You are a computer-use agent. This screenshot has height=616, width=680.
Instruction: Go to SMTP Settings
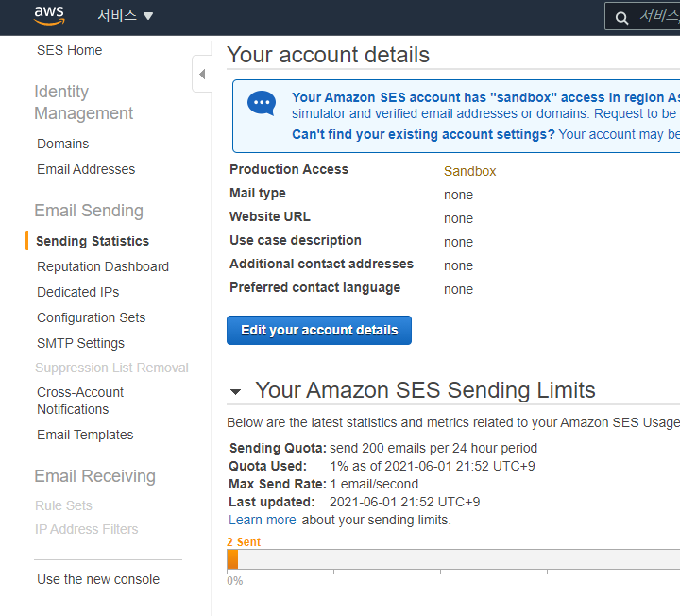pos(81,343)
